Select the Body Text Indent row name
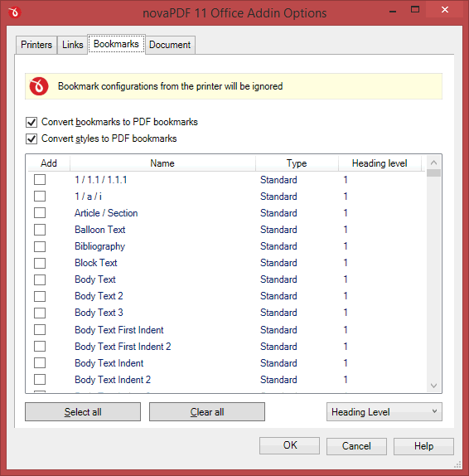This screenshot has width=469, height=476. (109, 363)
